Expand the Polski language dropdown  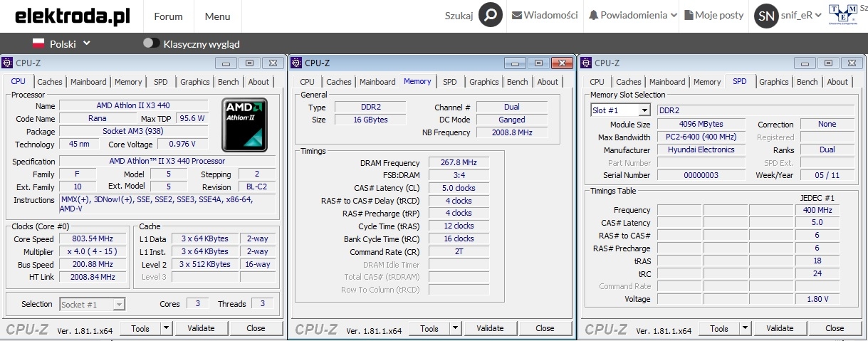click(x=87, y=43)
